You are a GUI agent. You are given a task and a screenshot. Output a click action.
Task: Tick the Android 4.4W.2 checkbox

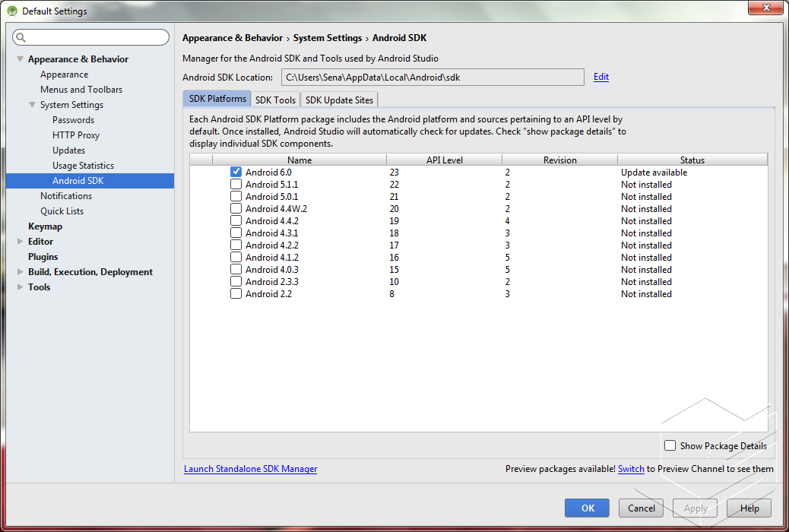236,208
